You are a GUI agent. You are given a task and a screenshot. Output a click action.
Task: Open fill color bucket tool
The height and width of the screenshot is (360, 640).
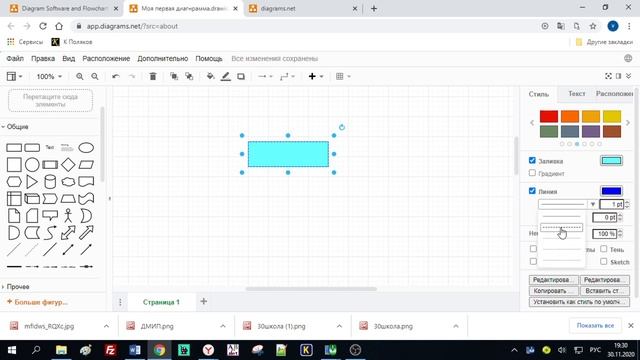210,76
